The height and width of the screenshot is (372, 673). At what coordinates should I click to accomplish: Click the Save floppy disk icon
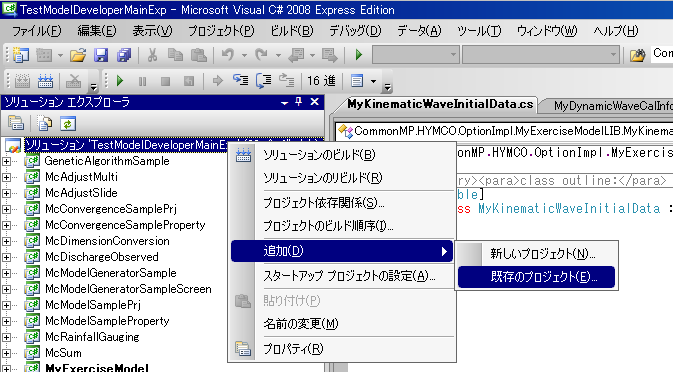[x=101, y=55]
